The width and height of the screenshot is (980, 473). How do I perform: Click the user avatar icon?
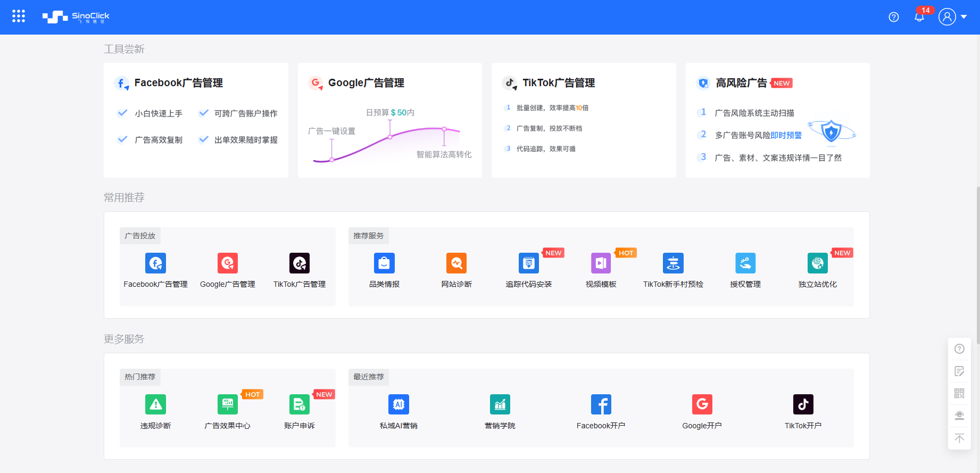click(947, 17)
